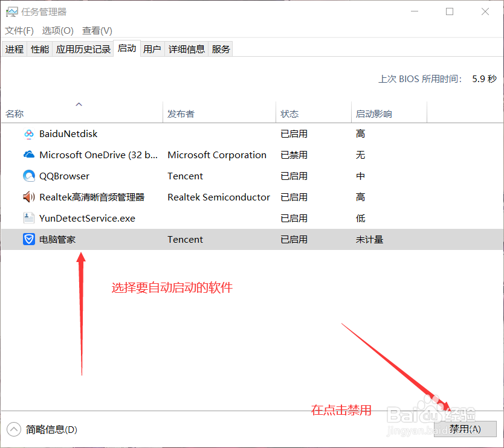
Task: Click the Realtek speaker icon
Action: tap(29, 197)
